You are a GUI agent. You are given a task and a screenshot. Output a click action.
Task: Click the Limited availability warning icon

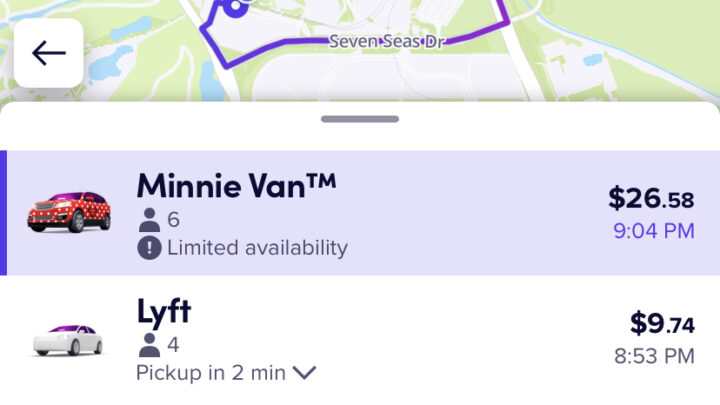(149, 248)
